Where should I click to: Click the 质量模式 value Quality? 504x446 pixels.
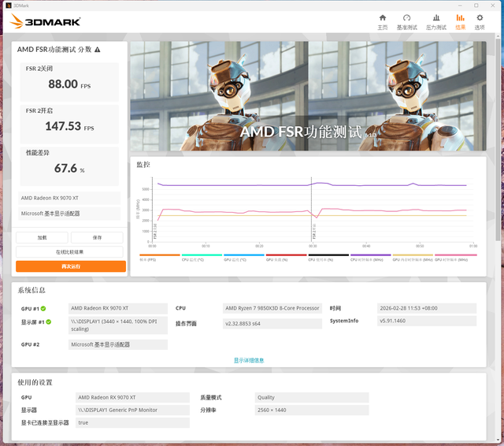click(x=312, y=397)
